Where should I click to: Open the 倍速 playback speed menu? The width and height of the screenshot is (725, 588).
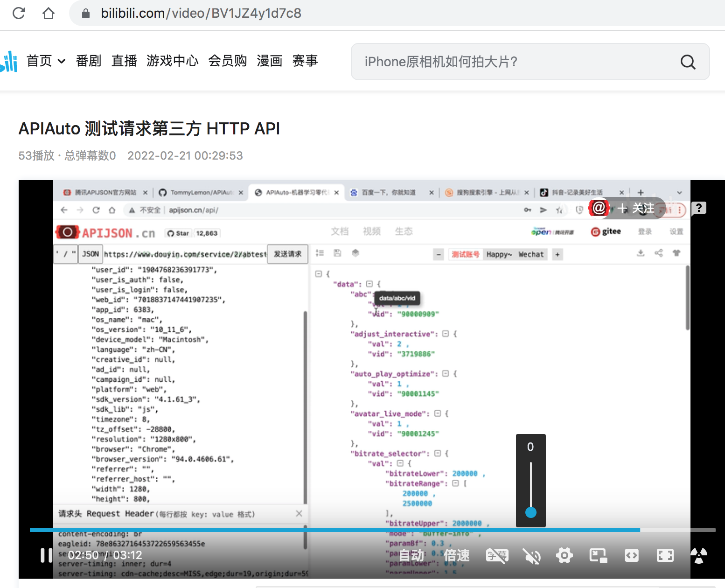(456, 555)
